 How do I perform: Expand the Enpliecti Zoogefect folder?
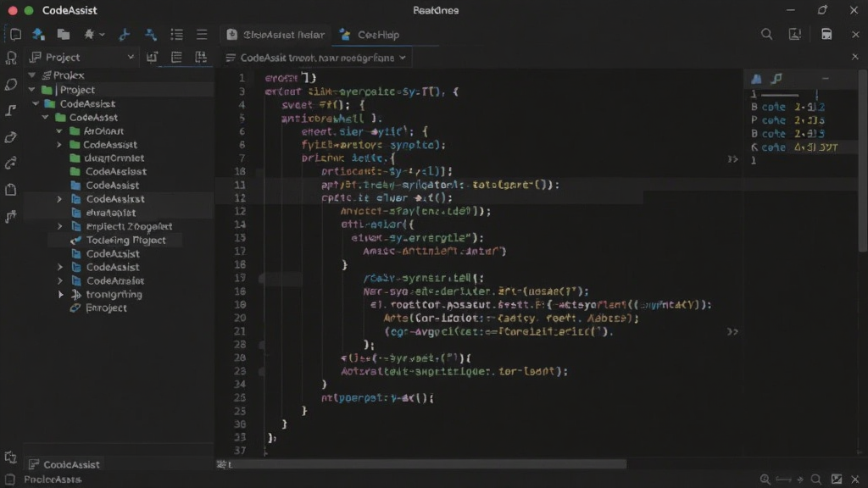coord(60,226)
